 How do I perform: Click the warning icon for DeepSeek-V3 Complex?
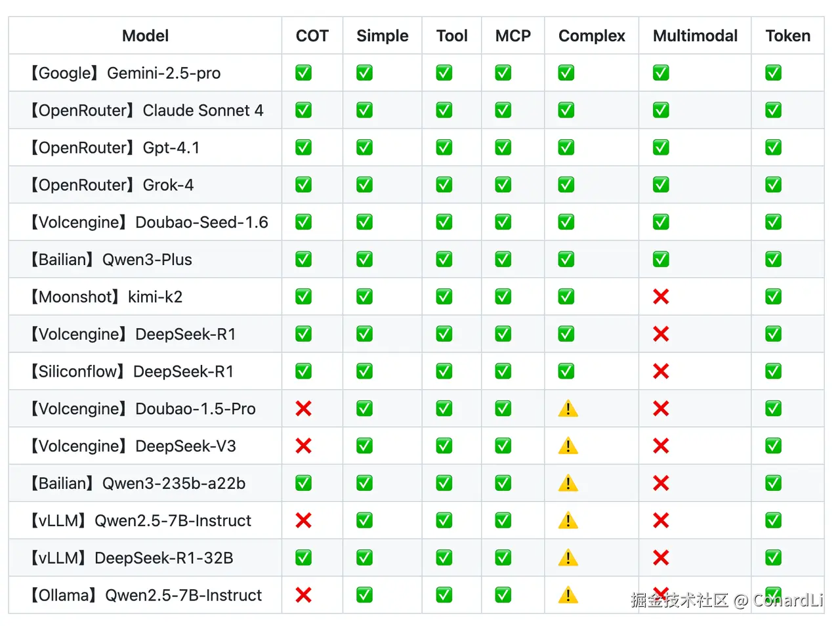point(568,446)
